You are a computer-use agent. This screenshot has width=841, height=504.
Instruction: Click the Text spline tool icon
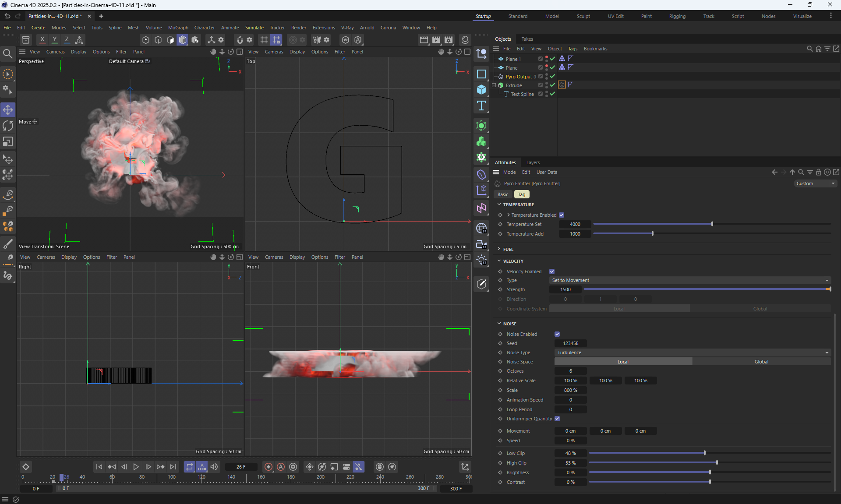(481, 106)
